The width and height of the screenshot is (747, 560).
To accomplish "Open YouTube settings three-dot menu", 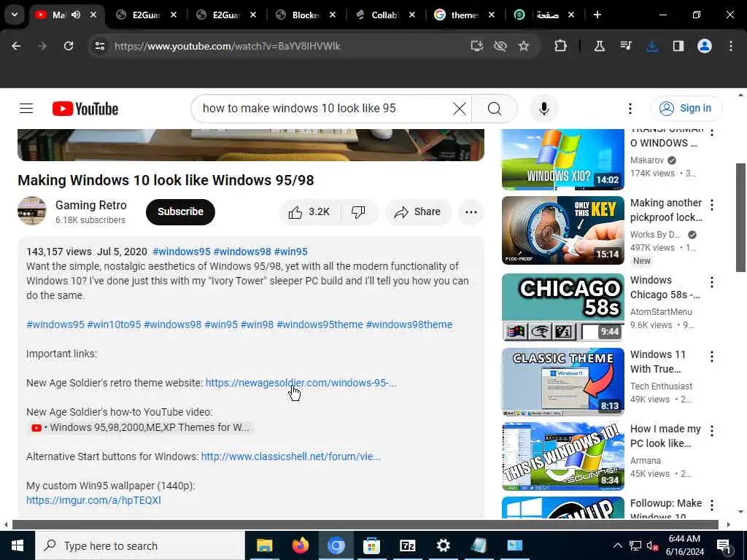I will coord(630,109).
